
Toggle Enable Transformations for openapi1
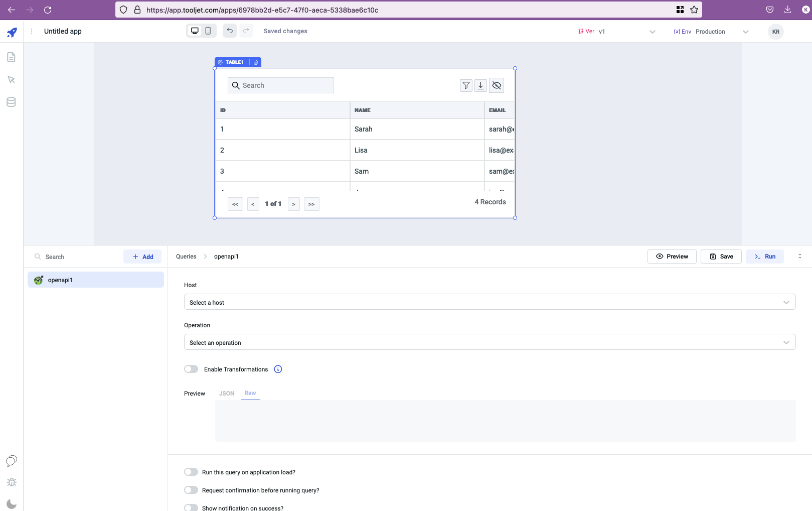point(191,369)
